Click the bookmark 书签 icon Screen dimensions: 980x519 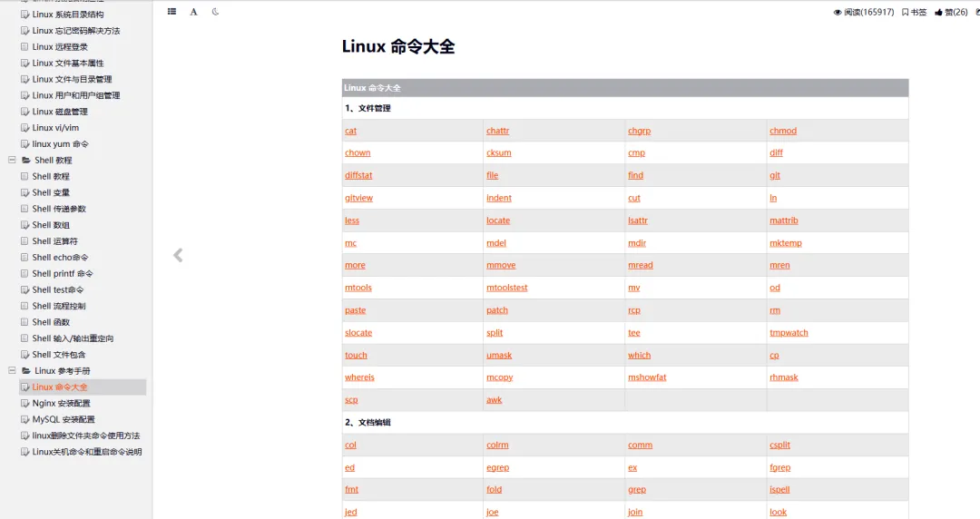914,12
